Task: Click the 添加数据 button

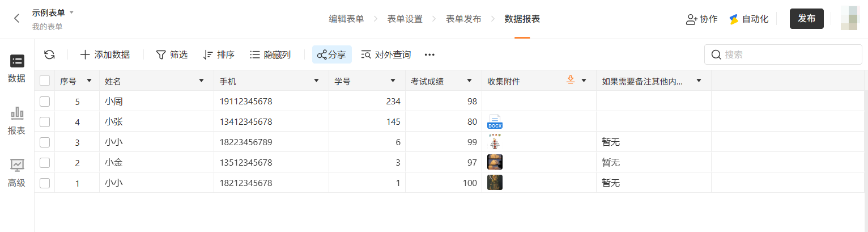Action: (105, 54)
